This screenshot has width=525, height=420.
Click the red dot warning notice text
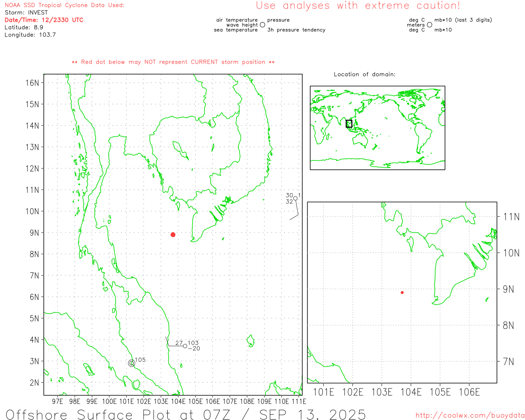pos(173,62)
